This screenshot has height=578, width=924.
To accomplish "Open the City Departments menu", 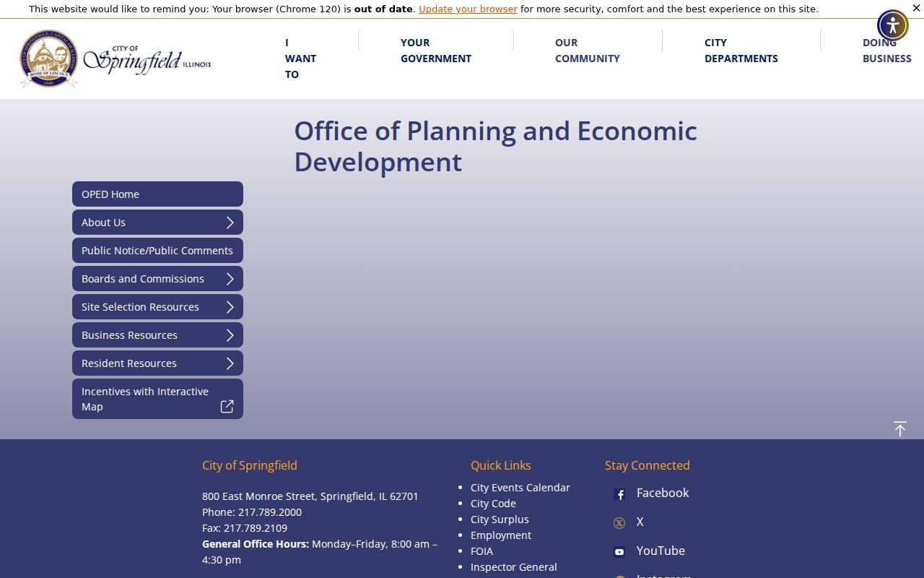I will point(741,51).
